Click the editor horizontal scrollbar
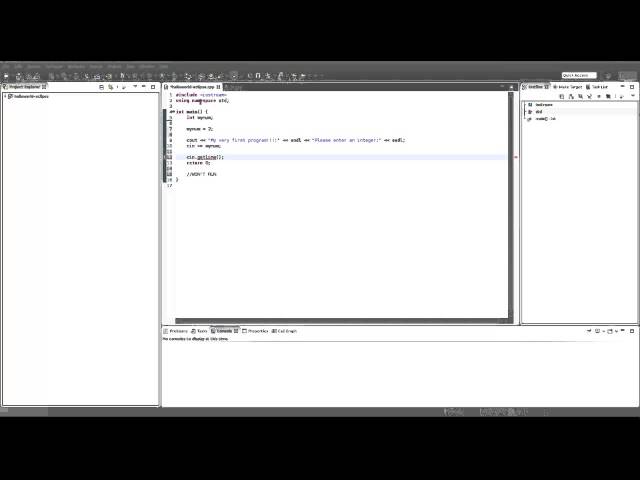The height and width of the screenshot is (480, 640). tap(341, 321)
